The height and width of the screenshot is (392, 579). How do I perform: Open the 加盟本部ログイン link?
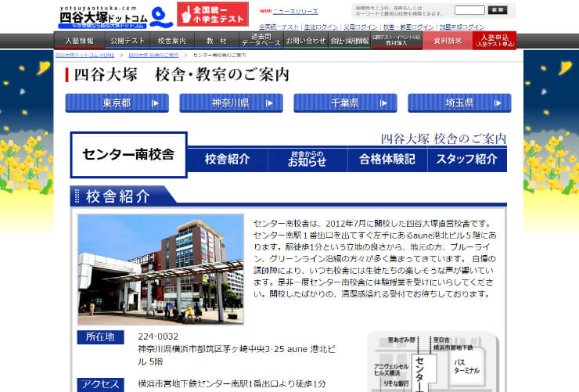click(x=462, y=27)
